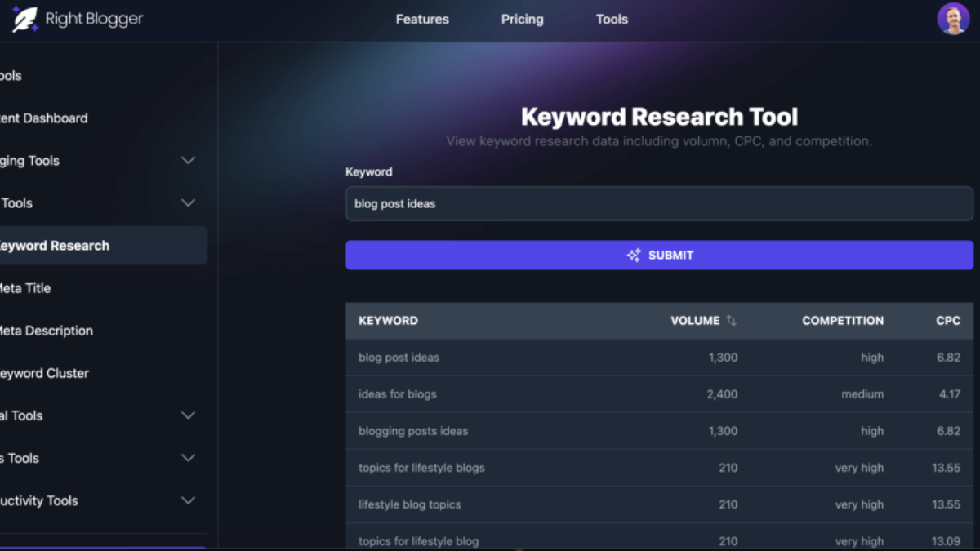Click the sparkle icon on the Submit button
980x551 pixels.
pos(633,255)
